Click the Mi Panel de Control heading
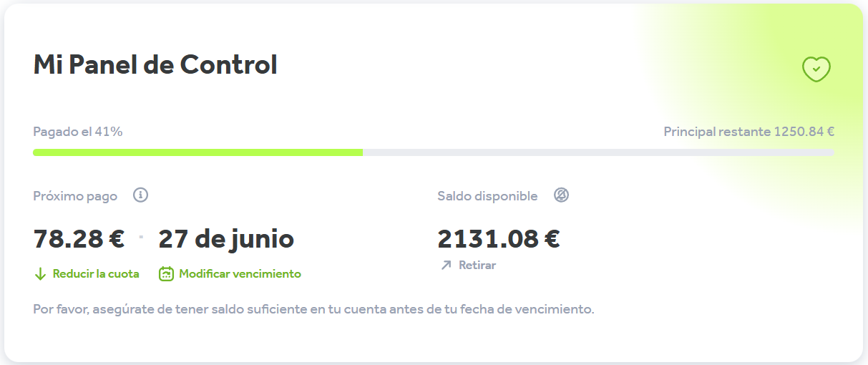The image size is (868, 365). [x=155, y=65]
